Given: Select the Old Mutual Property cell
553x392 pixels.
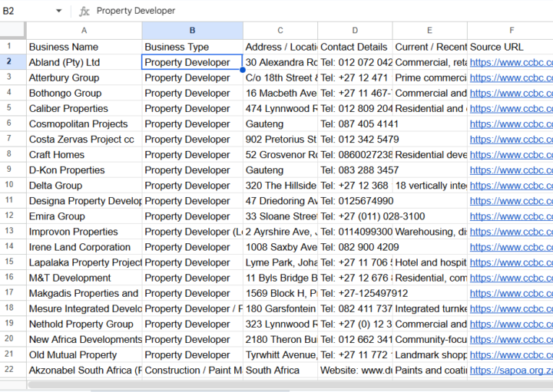Looking at the screenshot, I should [84, 354].
